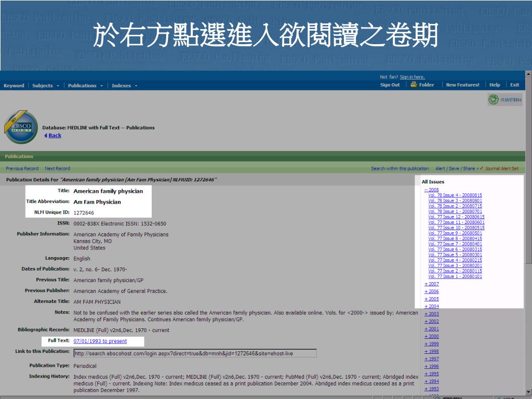The height and width of the screenshot is (399, 532).
Task: Click Alert / Save / Share link
Action: [455, 168]
